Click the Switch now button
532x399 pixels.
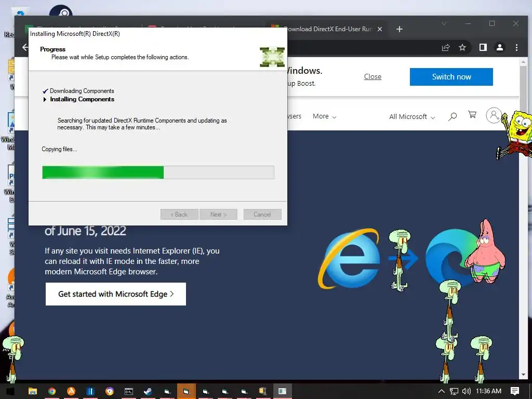pos(451,77)
